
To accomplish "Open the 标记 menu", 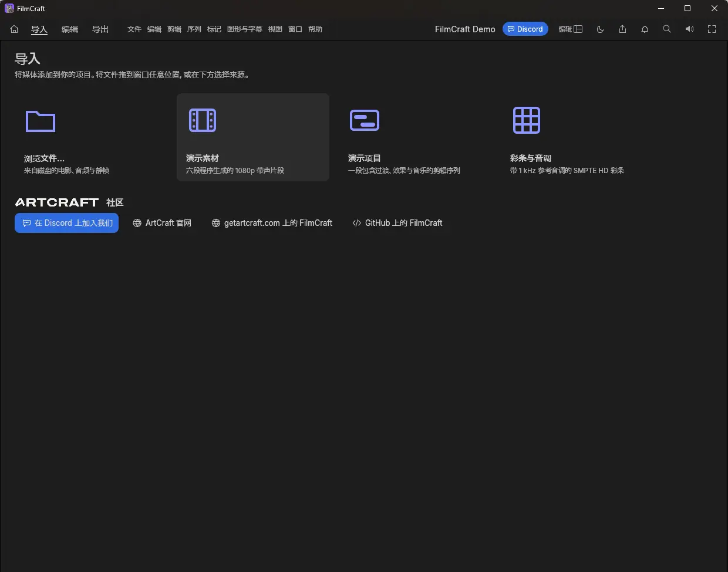I will click(x=214, y=29).
